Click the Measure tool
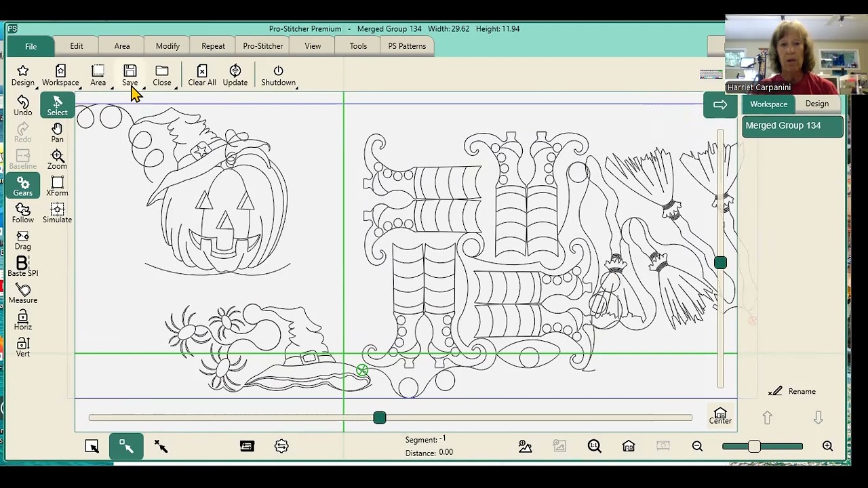868x488 pixels. [22, 293]
